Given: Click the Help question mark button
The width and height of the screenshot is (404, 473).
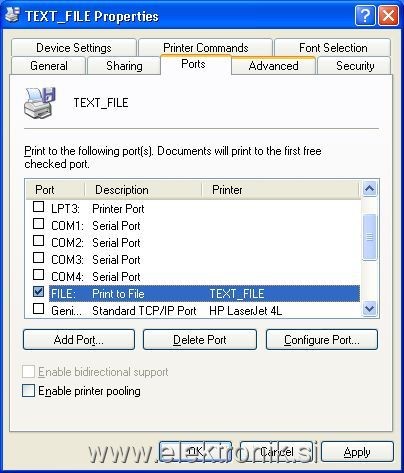Looking at the screenshot, I should click(365, 15).
